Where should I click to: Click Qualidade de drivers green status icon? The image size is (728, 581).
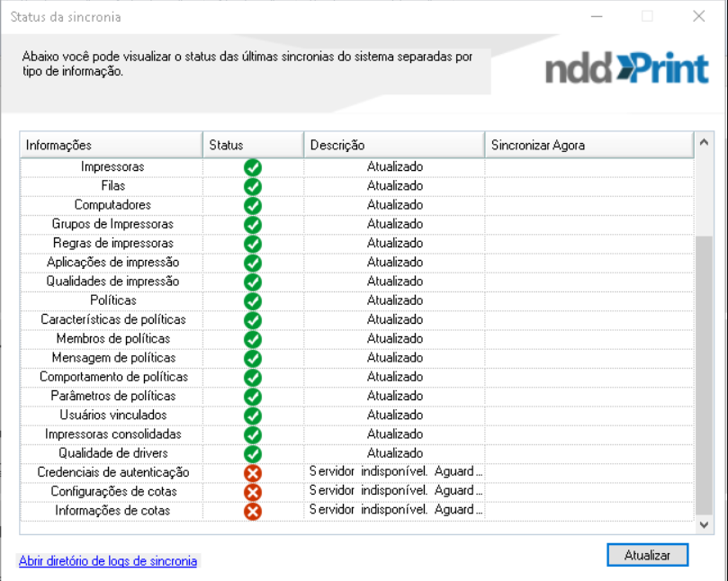coord(253,453)
